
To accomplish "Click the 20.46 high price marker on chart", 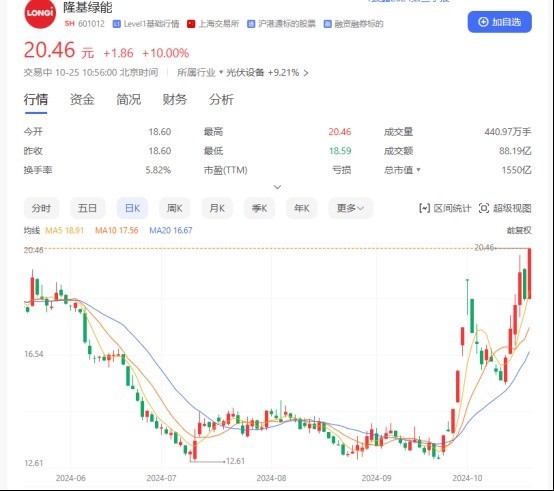I will [484, 248].
